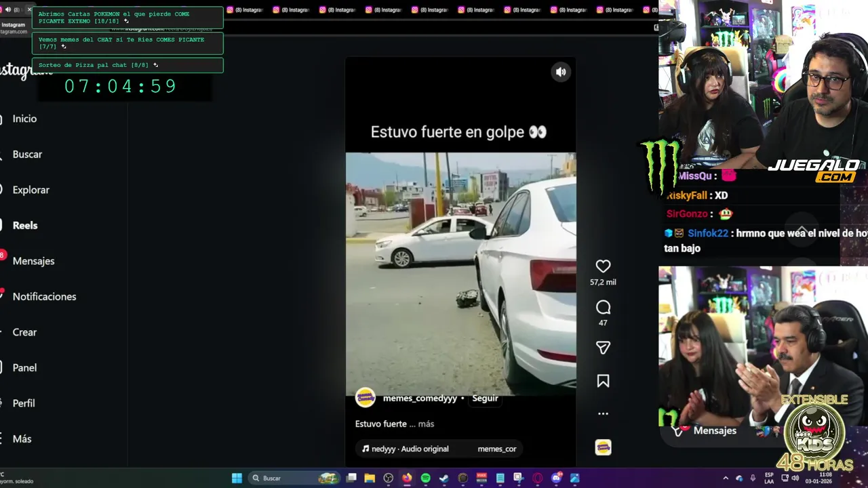
Task: Open File Explorer from the taskbar
Action: pyautogui.click(x=370, y=478)
